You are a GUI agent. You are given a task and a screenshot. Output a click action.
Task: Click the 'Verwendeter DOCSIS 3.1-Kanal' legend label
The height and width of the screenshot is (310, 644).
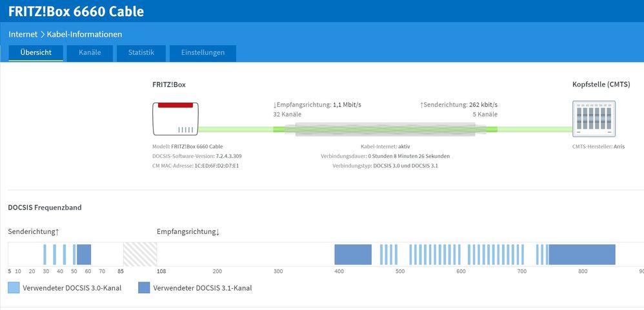click(x=203, y=288)
